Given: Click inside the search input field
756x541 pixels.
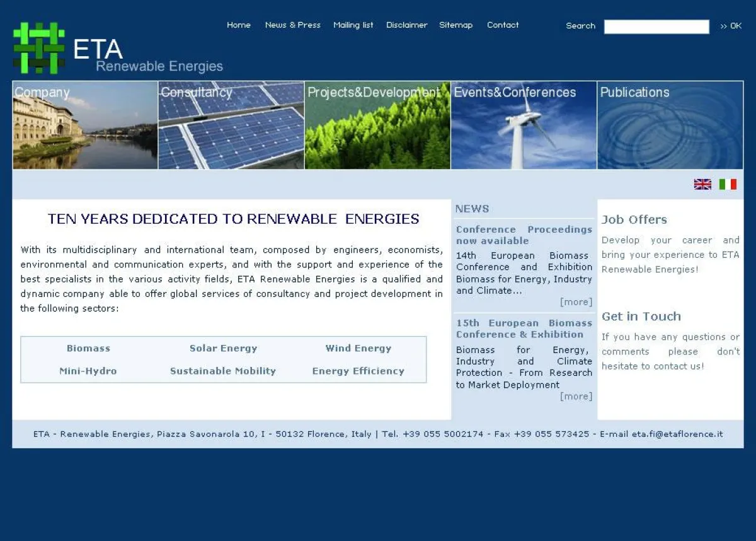Looking at the screenshot, I should [x=656, y=26].
